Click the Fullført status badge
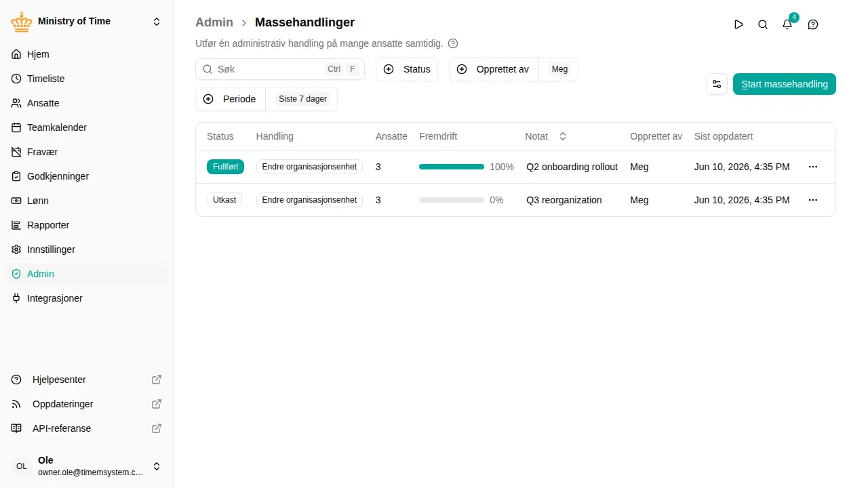This screenshot has width=868, height=488. pos(225,167)
